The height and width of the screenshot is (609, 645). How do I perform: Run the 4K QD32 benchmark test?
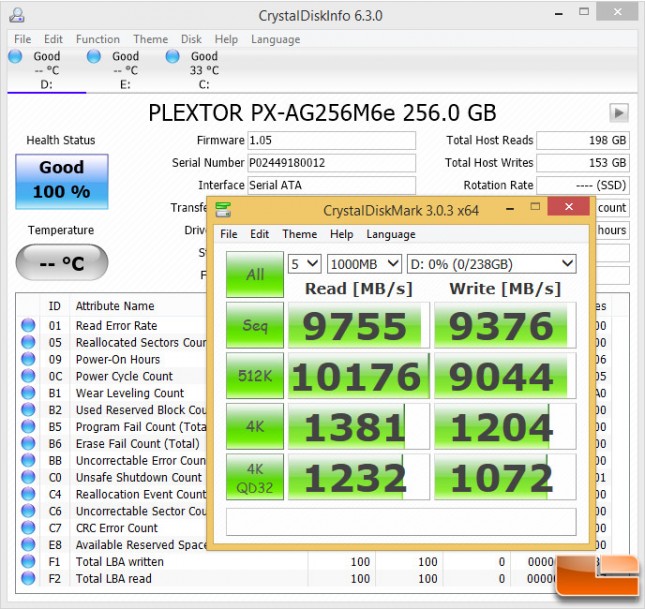pos(255,477)
